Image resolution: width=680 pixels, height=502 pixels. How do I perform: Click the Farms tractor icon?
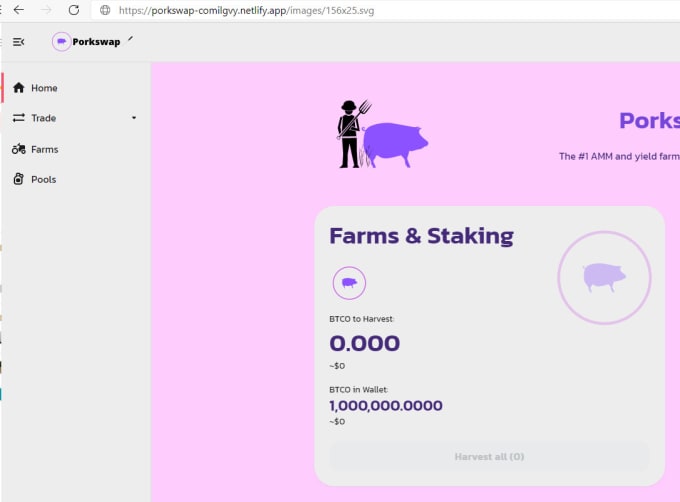pyautogui.click(x=19, y=149)
